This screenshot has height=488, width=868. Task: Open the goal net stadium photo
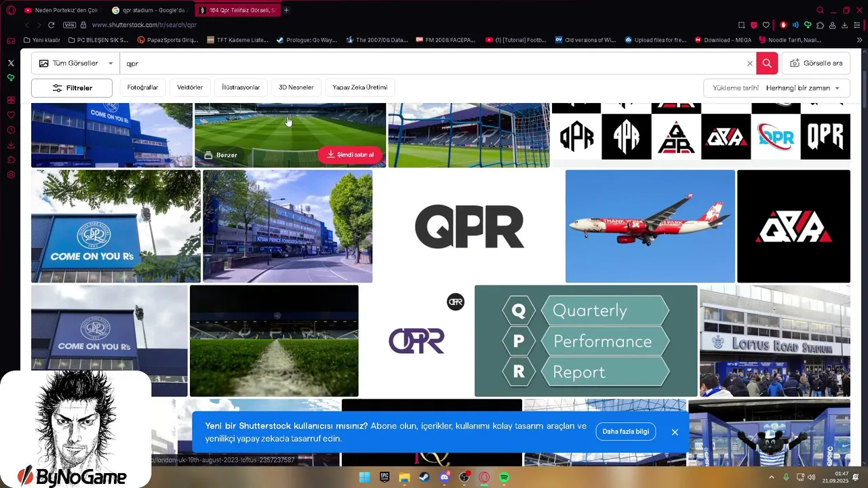coord(469,135)
